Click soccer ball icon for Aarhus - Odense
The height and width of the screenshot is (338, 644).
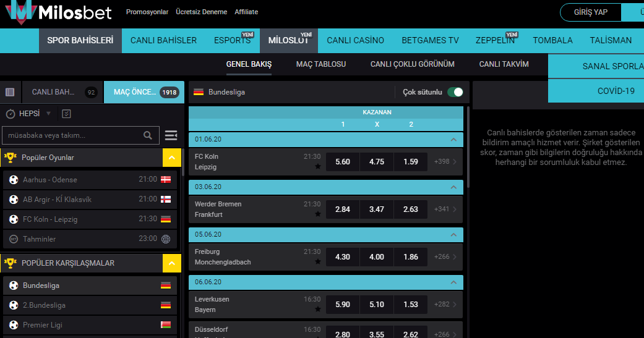coord(14,180)
